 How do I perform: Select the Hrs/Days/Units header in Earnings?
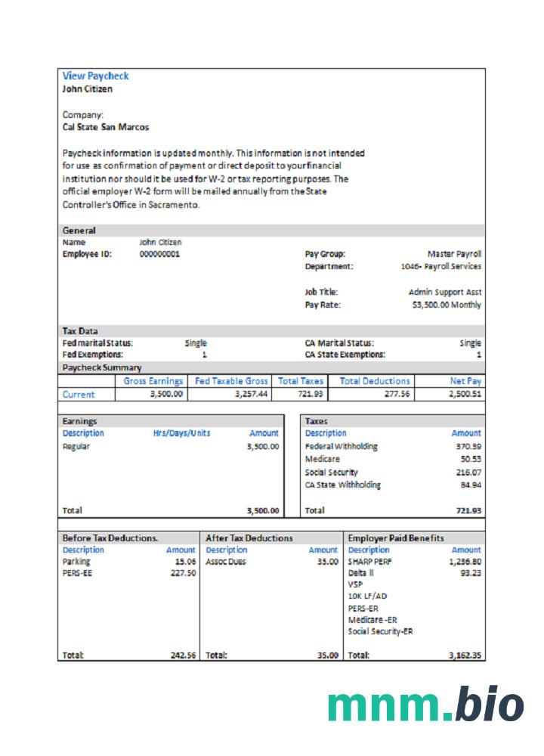(181, 433)
